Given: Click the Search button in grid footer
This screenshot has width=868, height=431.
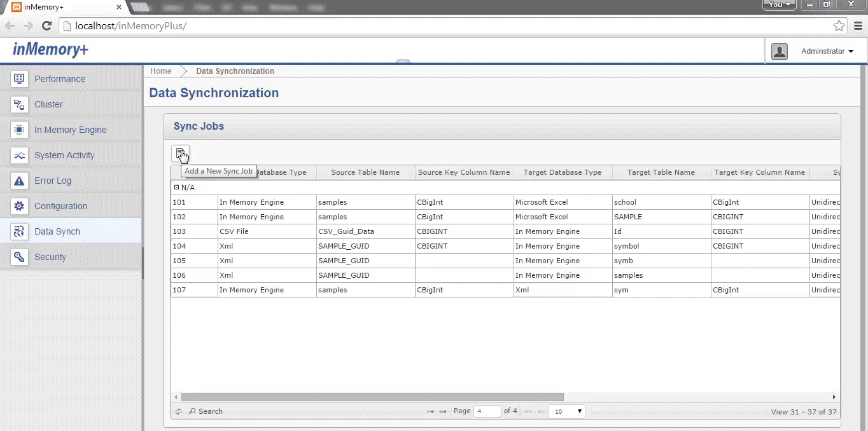Looking at the screenshot, I should pos(206,411).
